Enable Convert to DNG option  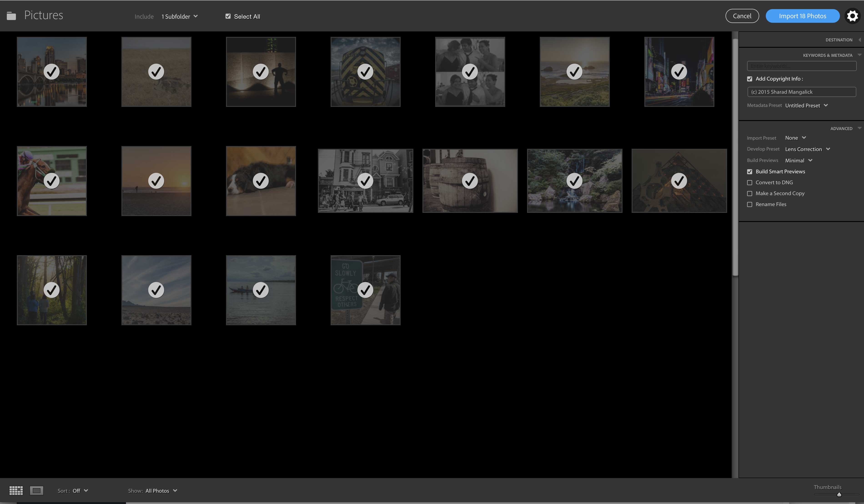749,183
